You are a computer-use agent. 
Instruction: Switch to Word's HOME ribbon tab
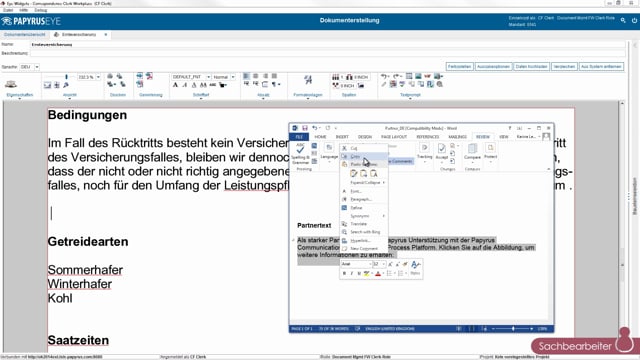click(x=320, y=137)
